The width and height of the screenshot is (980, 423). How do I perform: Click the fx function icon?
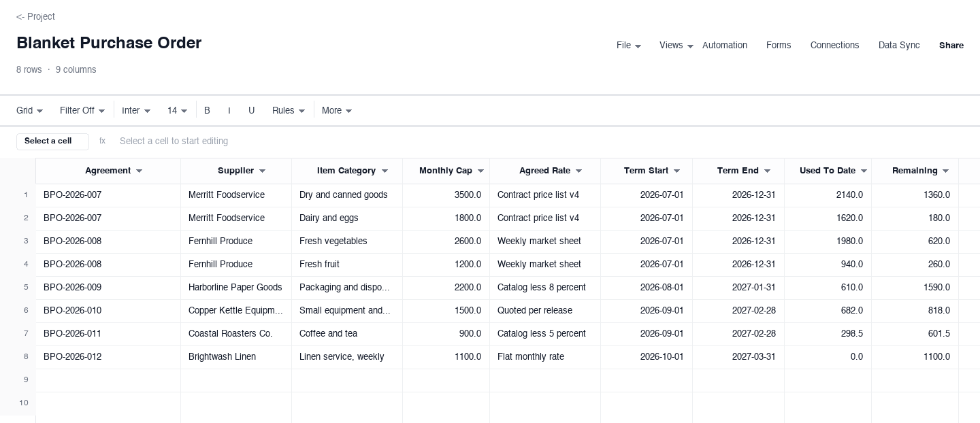coord(102,141)
